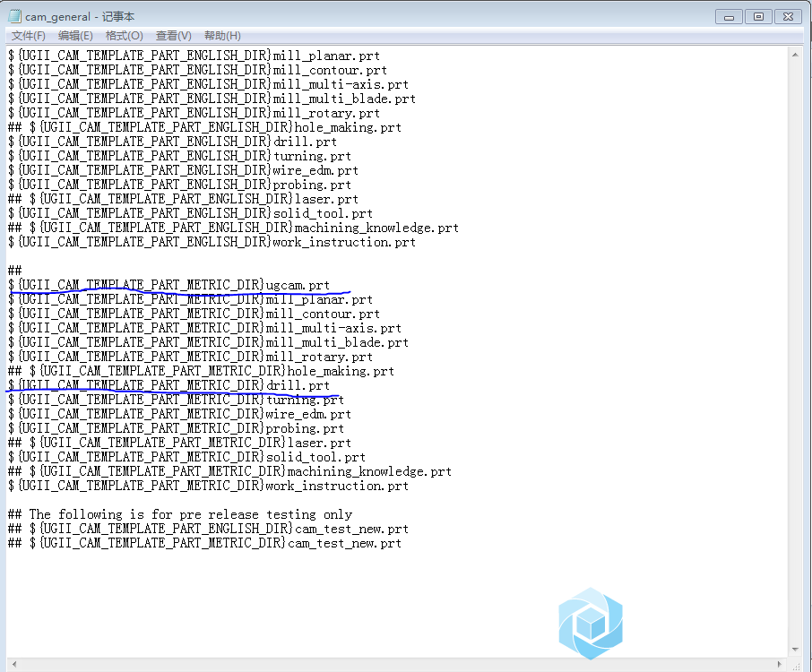Click the ENGLISH_DIR work_instruction.prt line
This screenshot has height=672, width=812.
[x=212, y=242]
